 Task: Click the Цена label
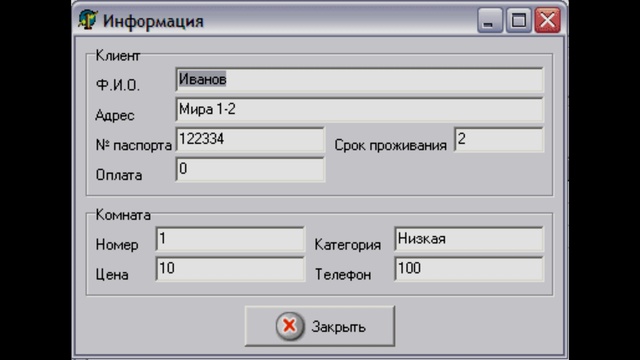pos(112,275)
